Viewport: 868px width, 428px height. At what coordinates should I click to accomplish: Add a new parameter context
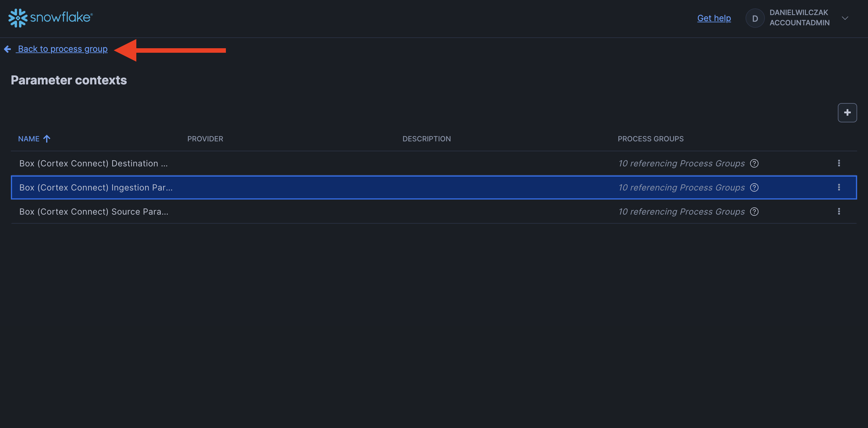pyautogui.click(x=847, y=113)
